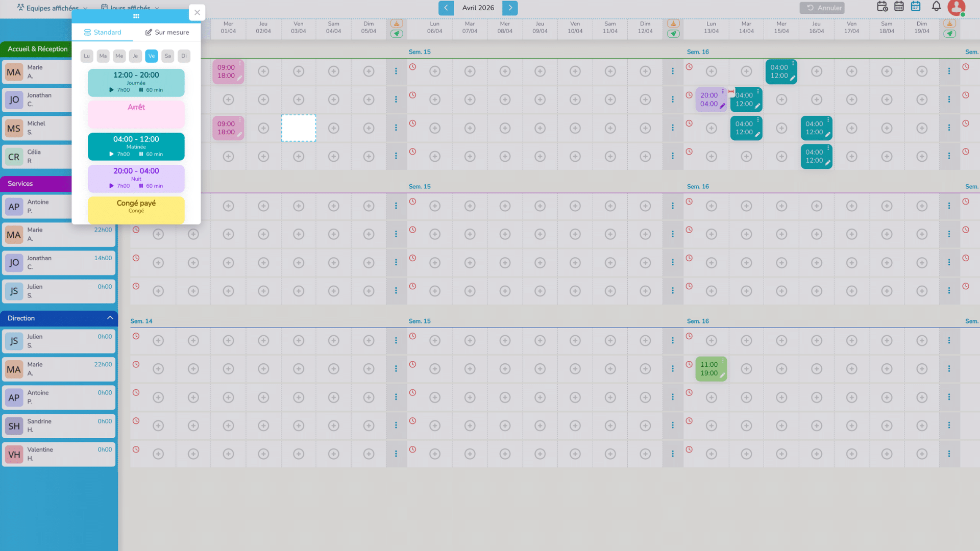
Task: Switch to the blue month calendar view icon
Action: 916,7
